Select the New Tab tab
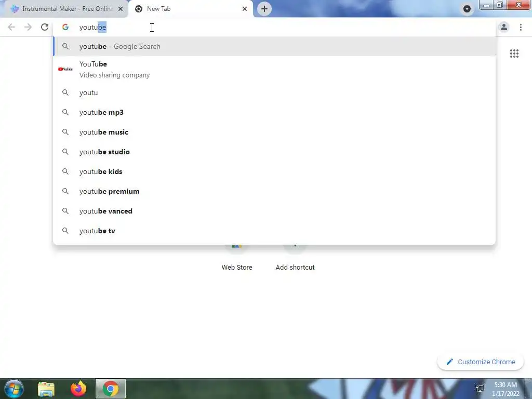 click(x=190, y=9)
